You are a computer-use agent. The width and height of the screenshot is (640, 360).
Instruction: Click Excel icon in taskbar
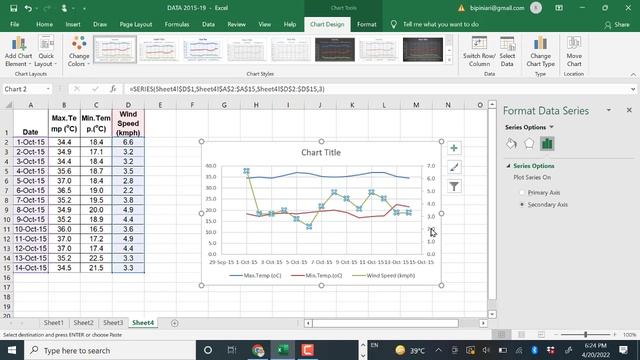tap(282, 350)
